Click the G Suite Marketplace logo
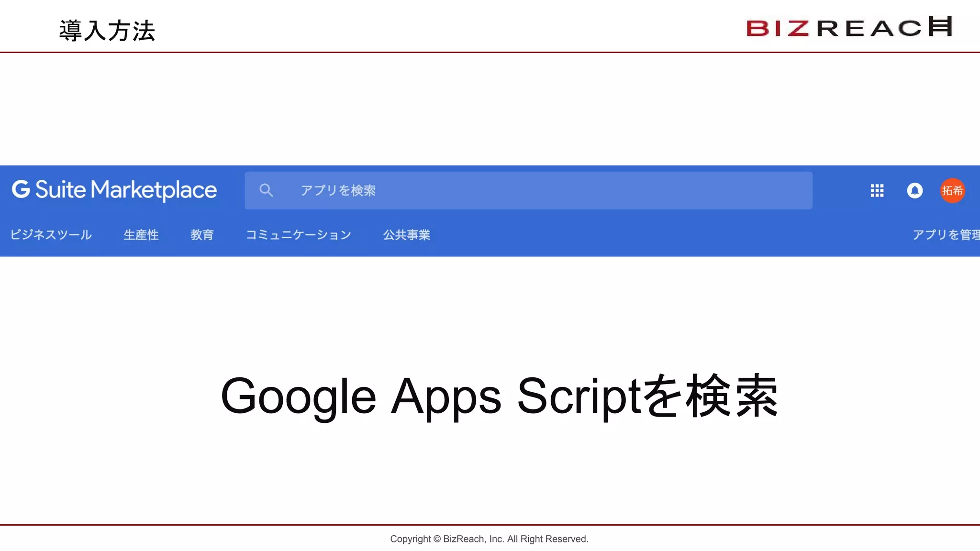This screenshot has width=980, height=551. pyautogui.click(x=114, y=190)
